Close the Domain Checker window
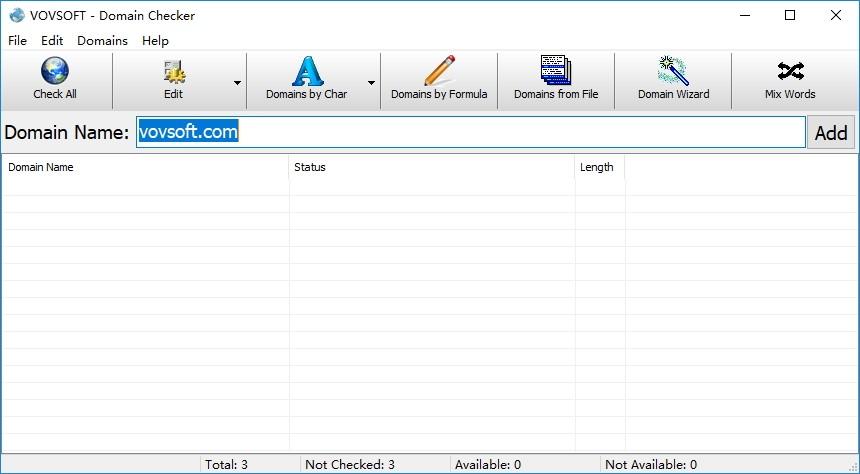Viewport: 860px width, 474px height. coord(836,15)
